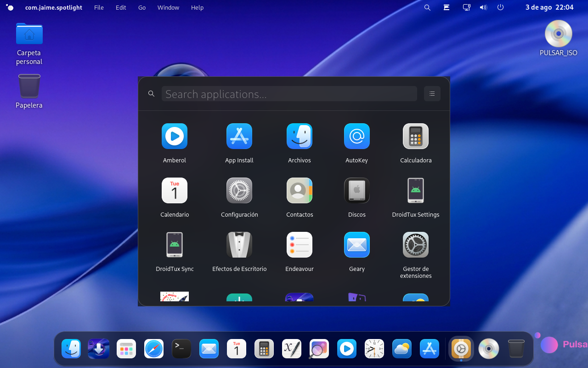Open the disc drive icon in dock
Image resolution: width=588 pixels, height=368 pixels.
click(x=489, y=349)
